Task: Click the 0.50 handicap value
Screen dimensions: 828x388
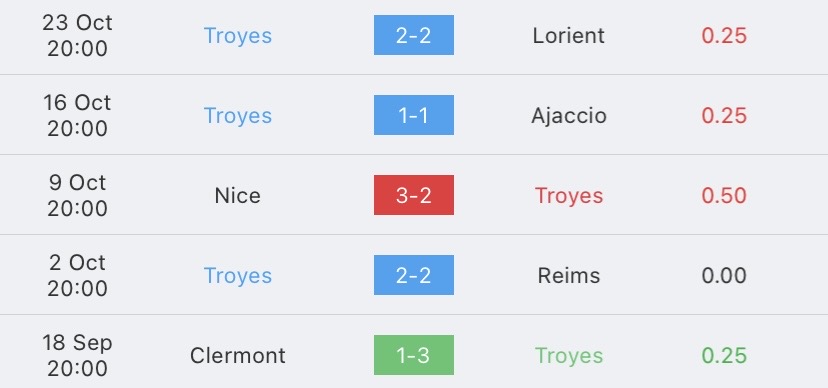Action: (x=724, y=195)
